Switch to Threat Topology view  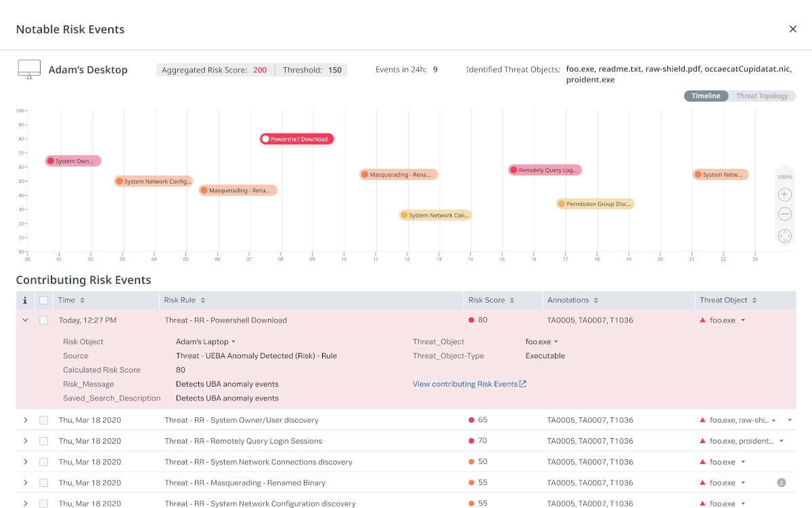tap(762, 96)
